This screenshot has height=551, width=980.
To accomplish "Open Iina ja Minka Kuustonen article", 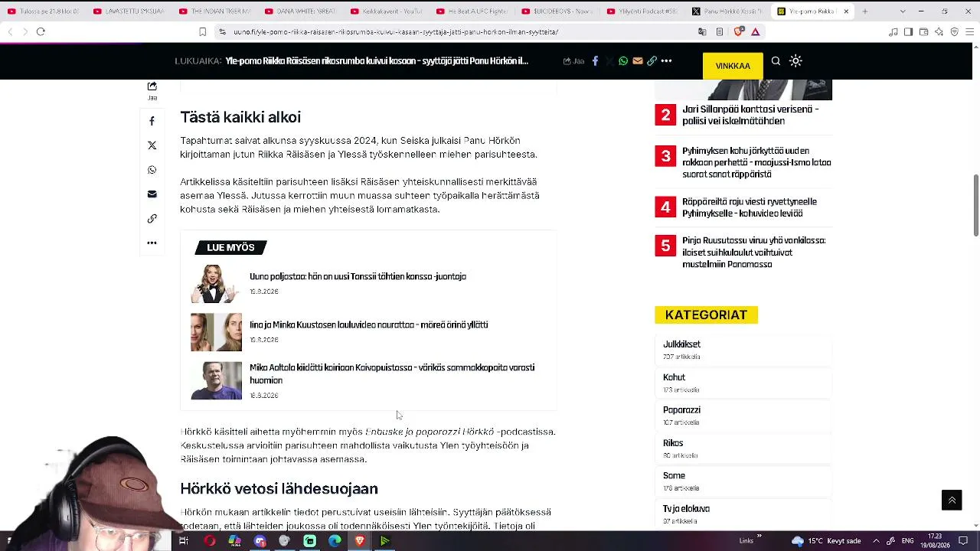I will click(368, 324).
